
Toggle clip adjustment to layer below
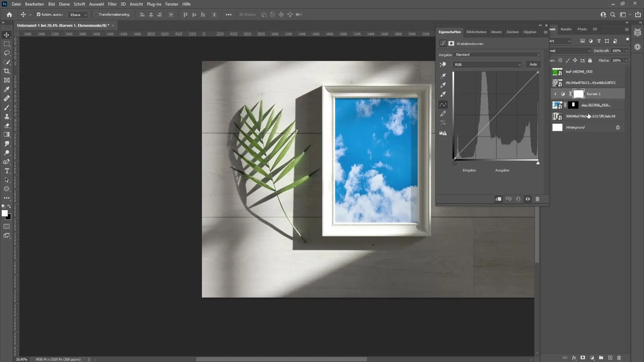tap(498, 199)
